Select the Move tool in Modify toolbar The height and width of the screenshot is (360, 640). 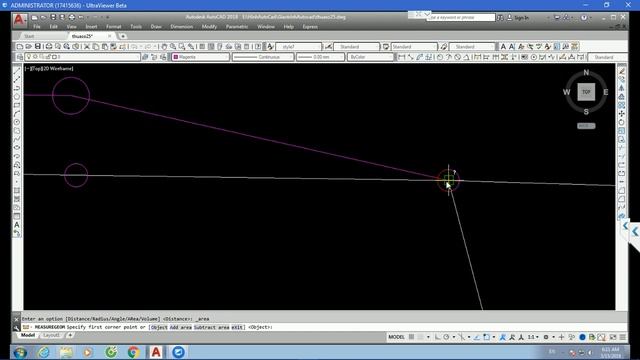click(x=622, y=113)
